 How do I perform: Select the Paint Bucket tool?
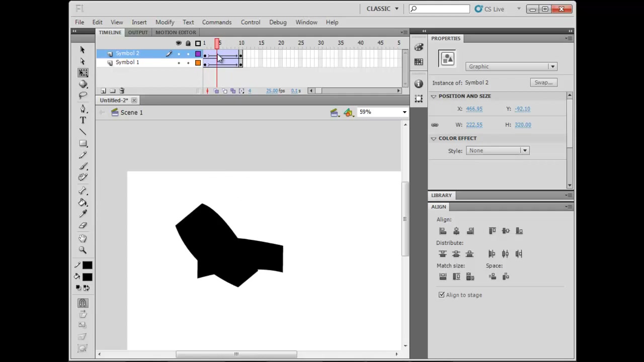(x=83, y=203)
